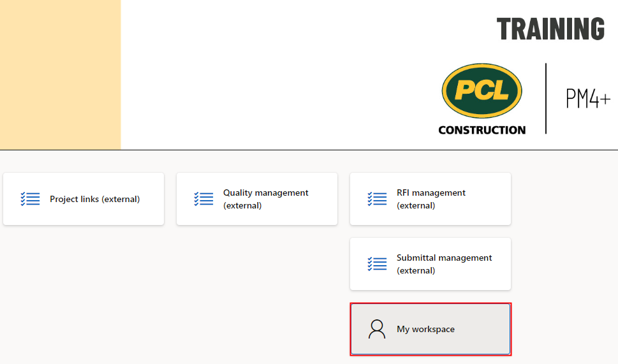Click the person icon on My workspace

tap(377, 329)
